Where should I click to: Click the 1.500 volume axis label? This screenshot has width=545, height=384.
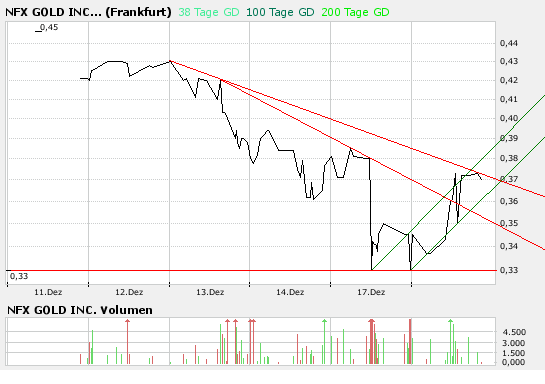click(513, 353)
